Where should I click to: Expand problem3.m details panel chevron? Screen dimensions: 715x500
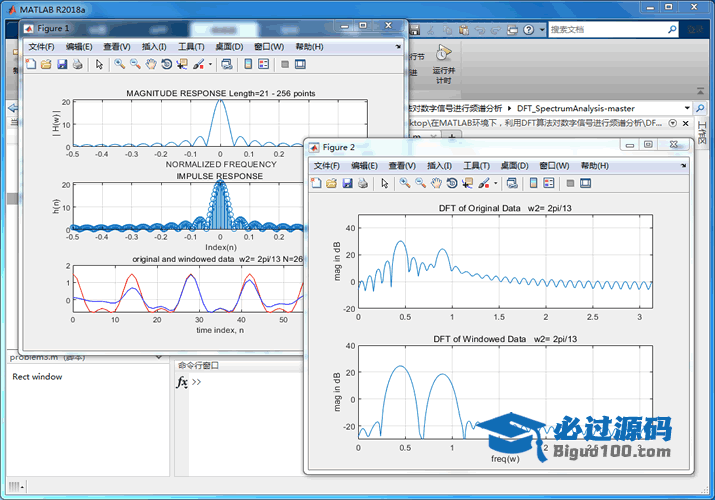pyautogui.click(x=158, y=357)
